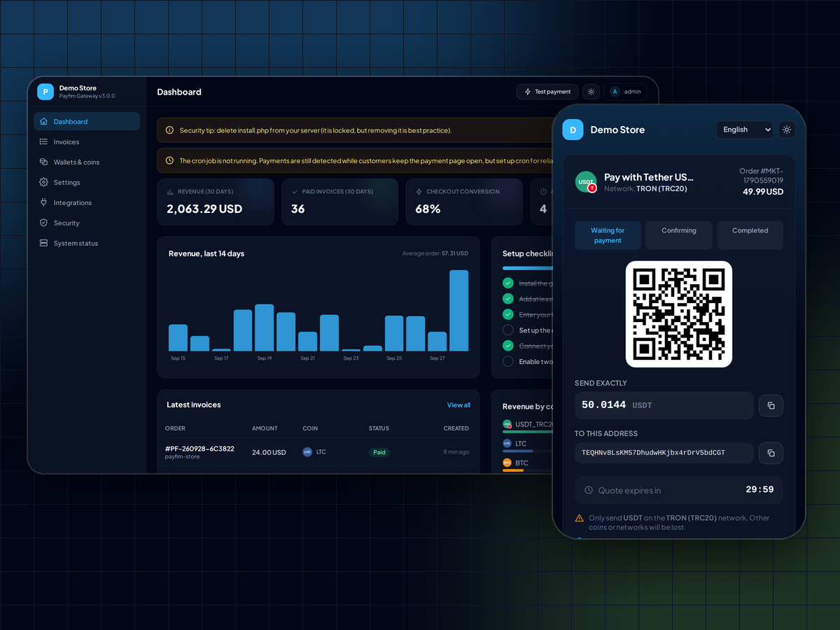Click BTC icon in Revenue by coin

point(507,463)
